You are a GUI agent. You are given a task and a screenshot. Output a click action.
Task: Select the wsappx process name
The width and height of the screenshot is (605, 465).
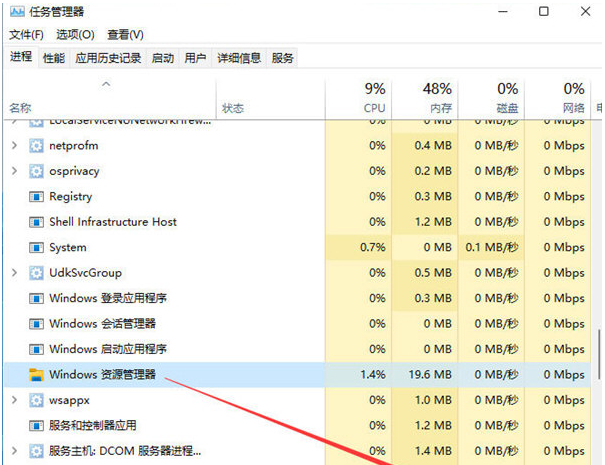coord(69,400)
